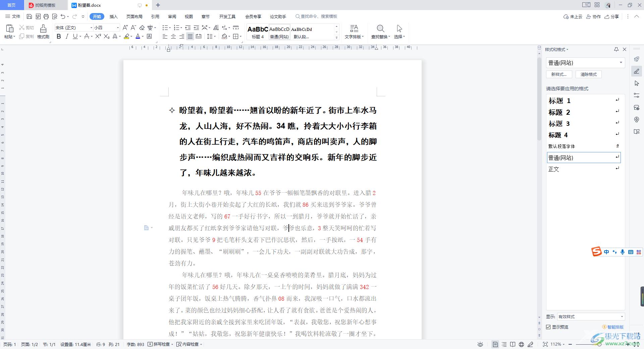Click the Undo arrow icon
The image size is (644, 349).
(63, 16)
